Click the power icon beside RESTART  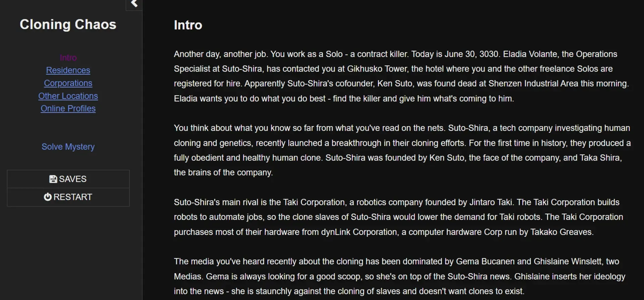(x=48, y=197)
